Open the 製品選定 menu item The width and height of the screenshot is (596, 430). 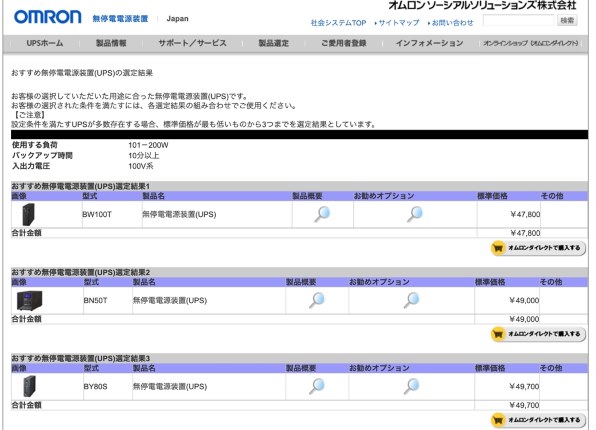coord(274,43)
